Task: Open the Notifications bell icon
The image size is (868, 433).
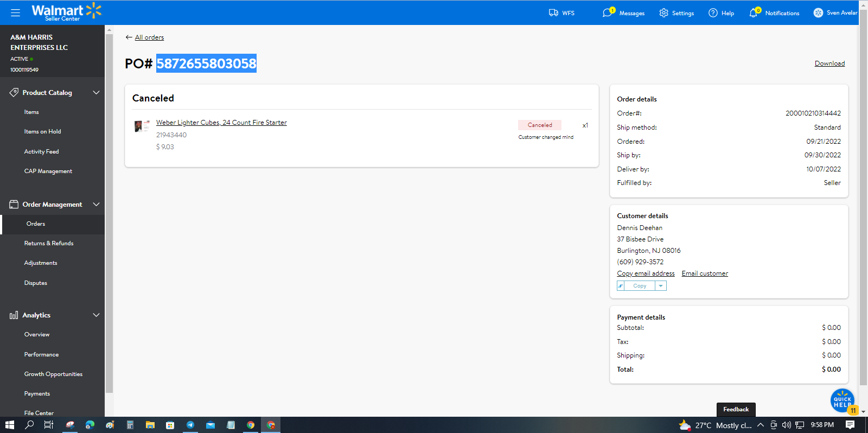Action: [x=754, y=13]
